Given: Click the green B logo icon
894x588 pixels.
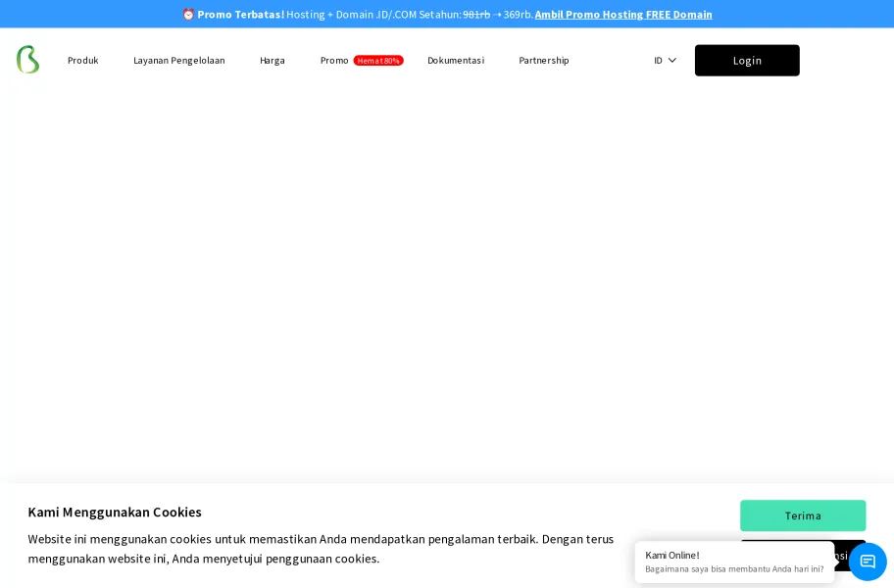Looking at the screenshot, I should (27, 60).
